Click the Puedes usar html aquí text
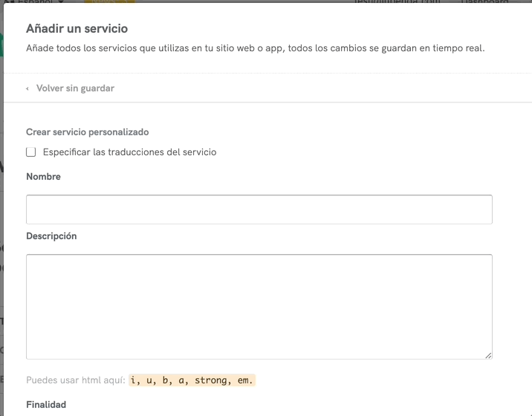The height and width of the screenshot is (416, 532). (75, 380)
